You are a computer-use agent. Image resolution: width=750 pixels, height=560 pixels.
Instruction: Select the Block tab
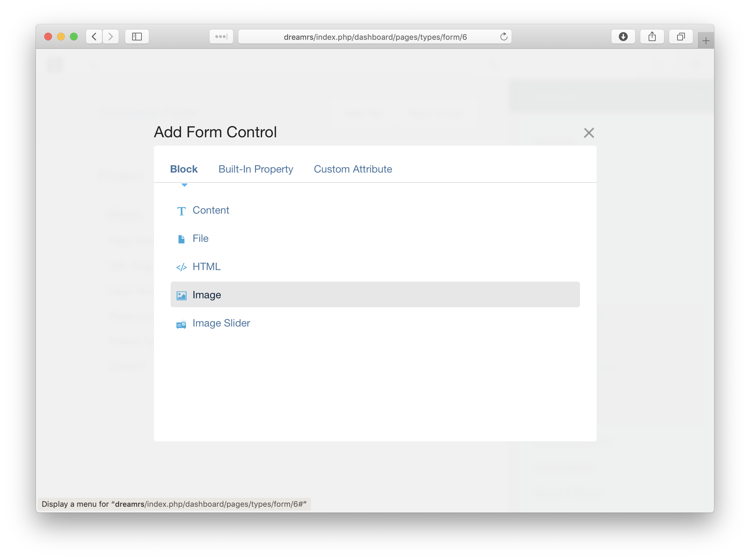coord(184,169)
